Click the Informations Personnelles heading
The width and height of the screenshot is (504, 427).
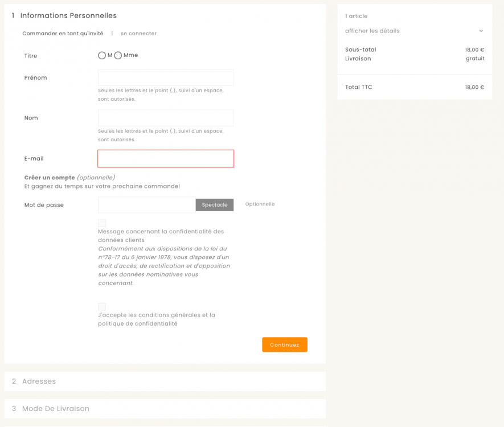click(68, 16)
